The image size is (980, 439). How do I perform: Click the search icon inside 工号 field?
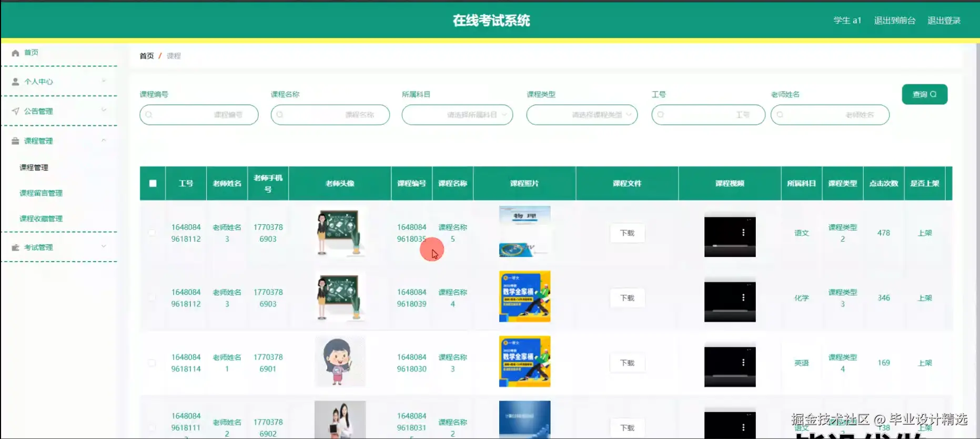(x=661, y=115)
